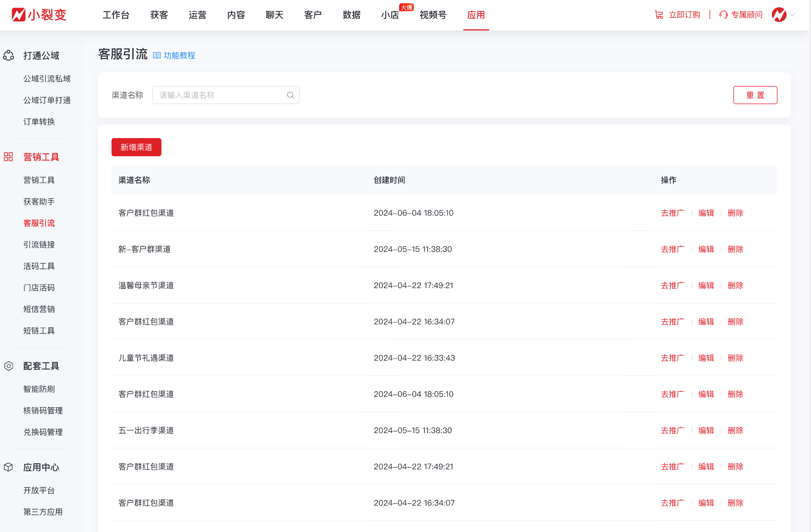811x532 pixels.
Task: Open the 数据 tab
Action: [351, 15]
